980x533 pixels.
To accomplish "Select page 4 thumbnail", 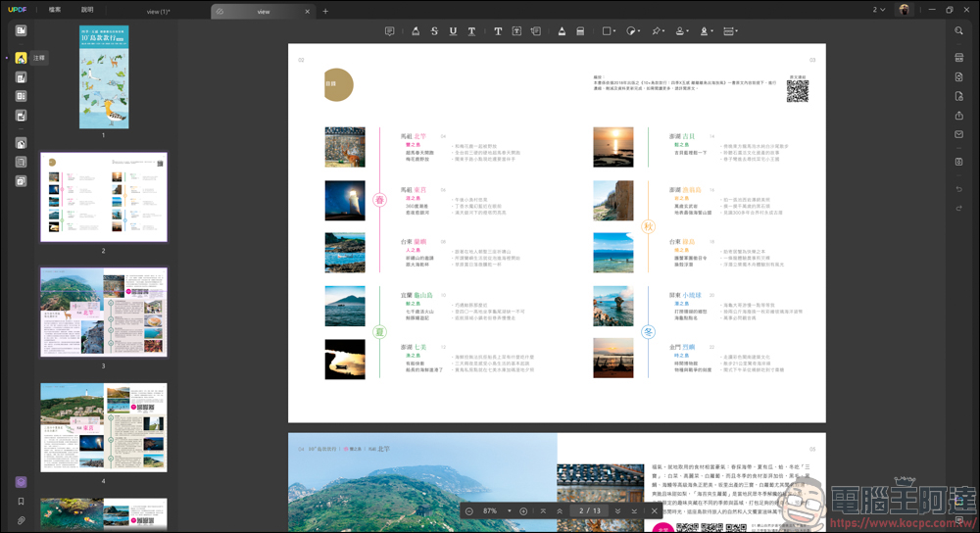I will click(x=104, y=427).
